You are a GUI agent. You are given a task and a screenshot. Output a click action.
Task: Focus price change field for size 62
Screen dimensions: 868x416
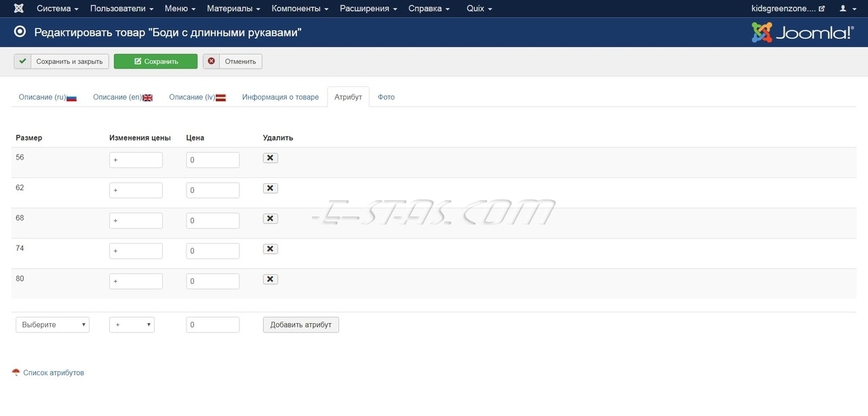(x=136, y=190)
